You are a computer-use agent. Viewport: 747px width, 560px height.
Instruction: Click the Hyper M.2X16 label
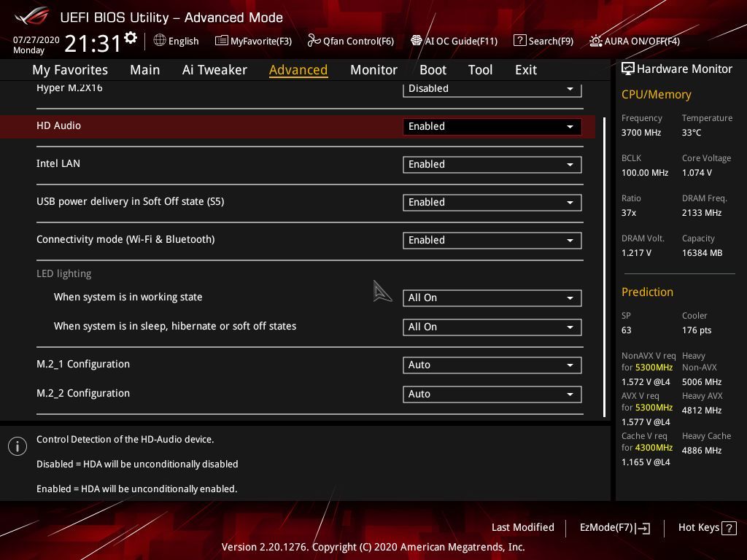coord(69,87)
